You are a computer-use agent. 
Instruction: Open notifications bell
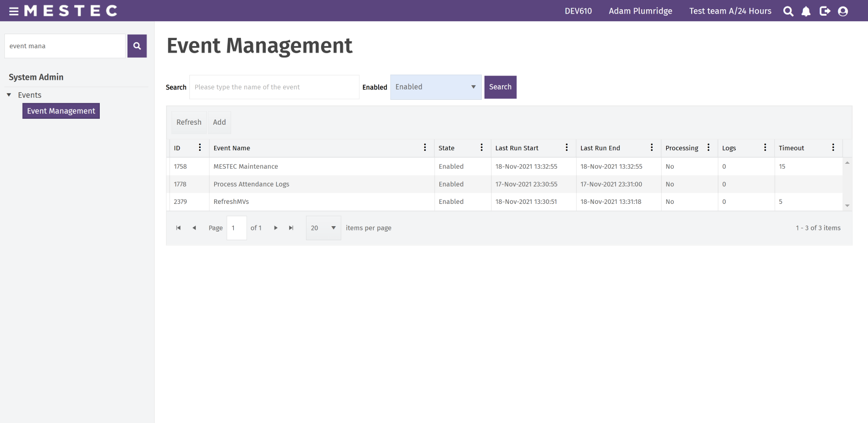click(806, 11)
